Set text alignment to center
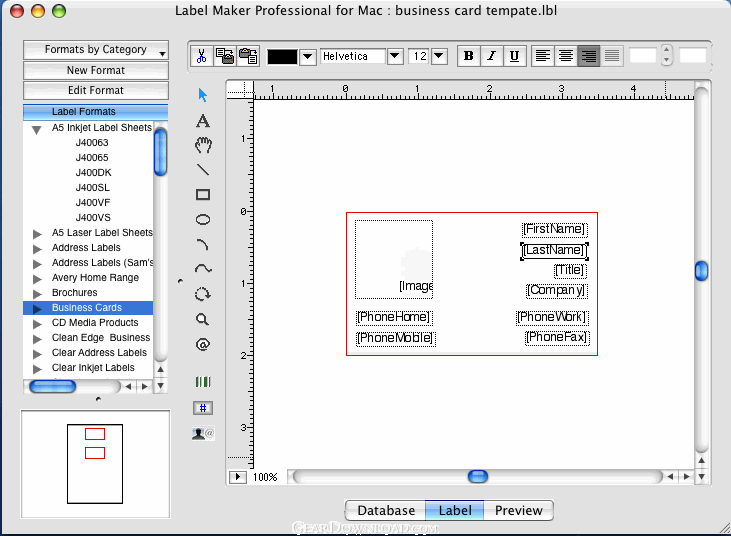The image size is (731, 536). coord(565,56)
